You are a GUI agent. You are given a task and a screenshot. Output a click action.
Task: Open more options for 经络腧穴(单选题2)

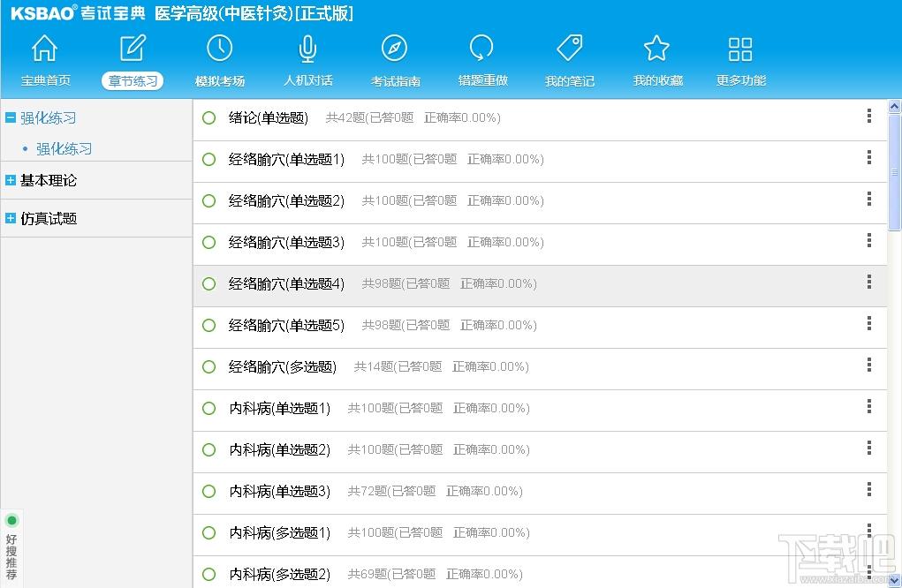click(869, 199)
